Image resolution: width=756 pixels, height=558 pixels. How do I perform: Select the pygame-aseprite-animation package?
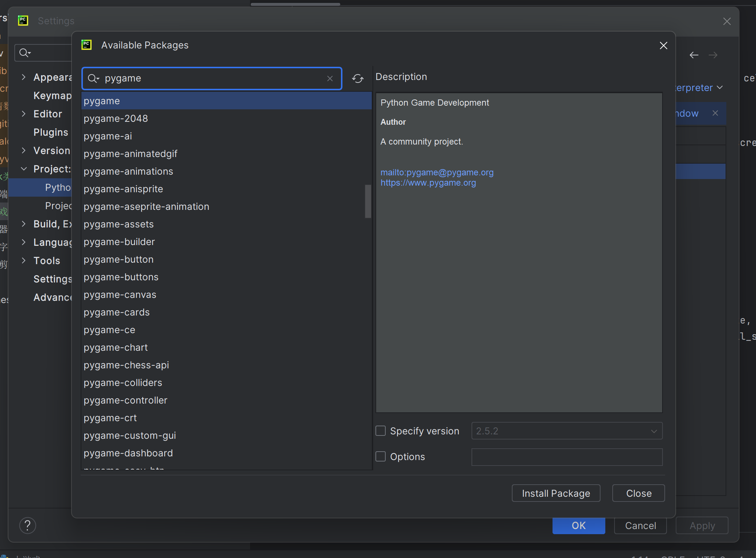226,207
